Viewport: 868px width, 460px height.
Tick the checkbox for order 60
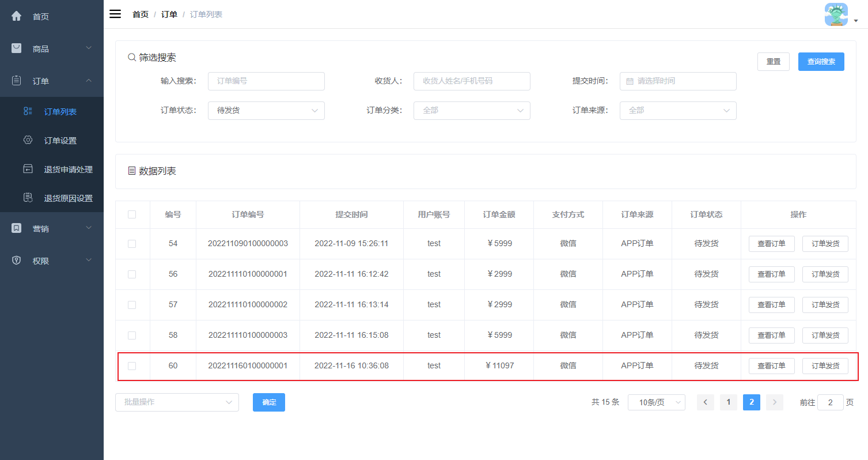point(132,366)
